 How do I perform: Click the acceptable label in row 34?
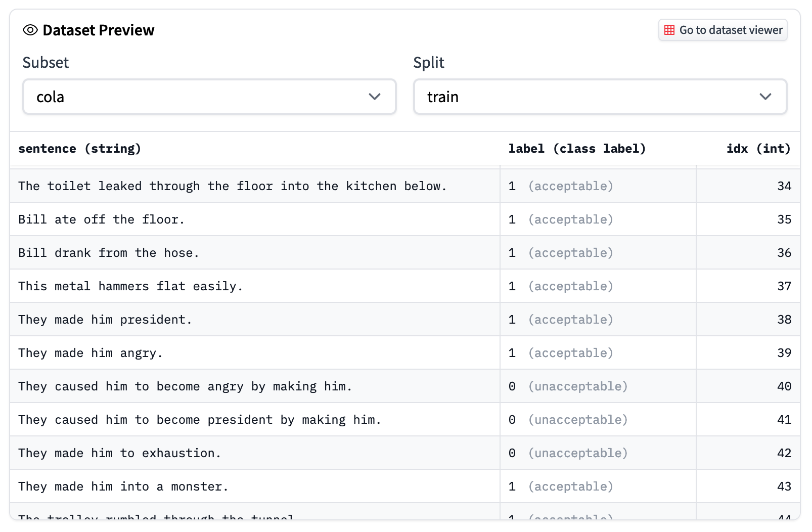point(570,186)
